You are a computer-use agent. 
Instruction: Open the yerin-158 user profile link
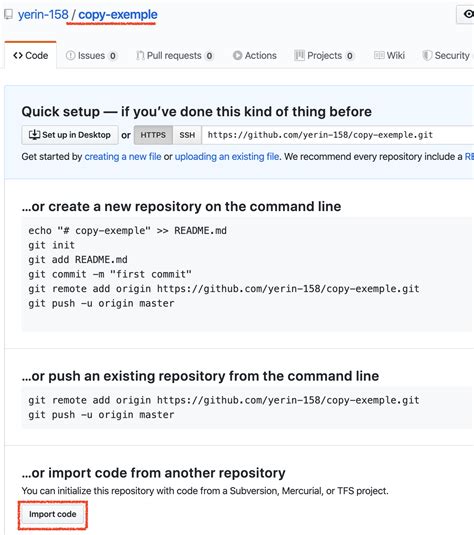point(43,15)
